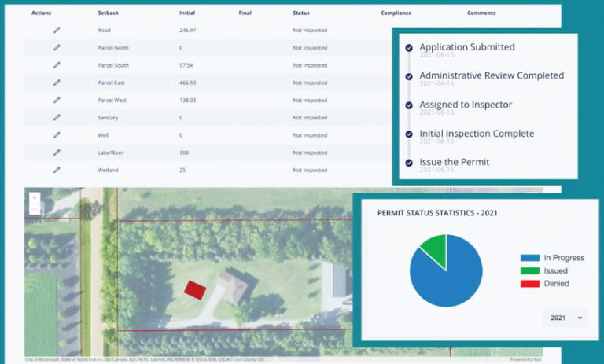Image resolution: width=604 pixels, height=364 pixels.
Task: Click the Compliance column header
Action: (x=396, y=13)
